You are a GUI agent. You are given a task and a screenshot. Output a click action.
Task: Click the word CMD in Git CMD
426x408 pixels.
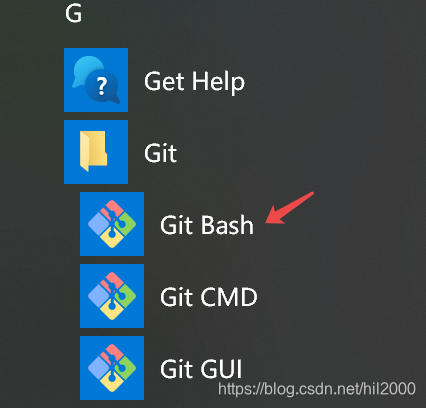(229, 297)
